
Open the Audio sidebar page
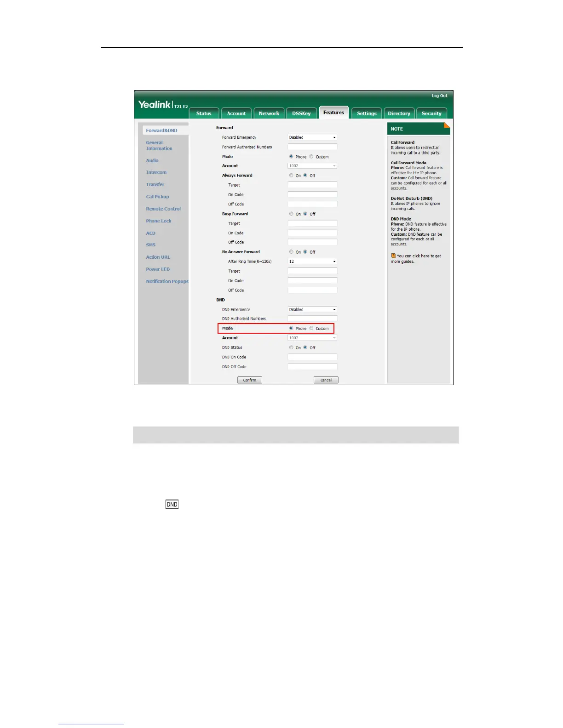click(x=152, y=160)
